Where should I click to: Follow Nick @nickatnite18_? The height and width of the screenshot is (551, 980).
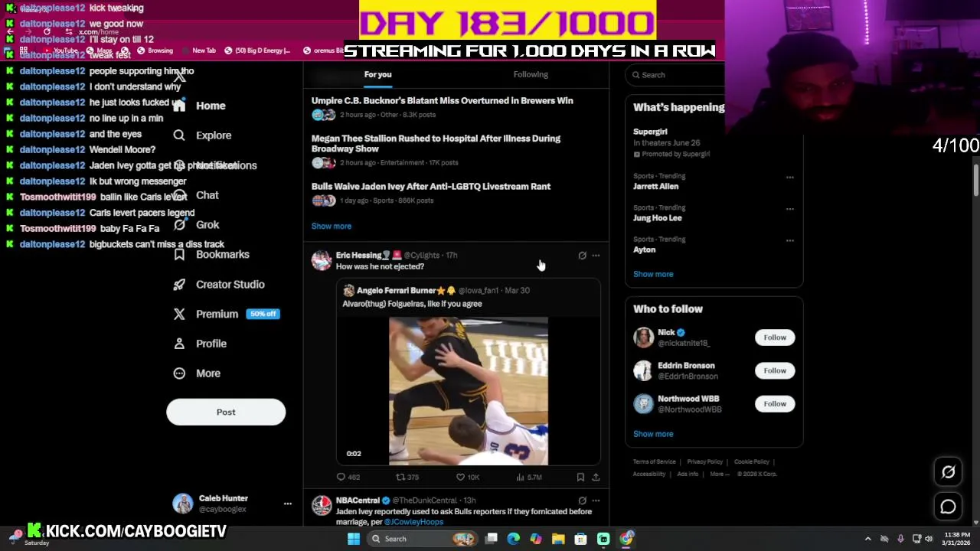coord(775,337)
